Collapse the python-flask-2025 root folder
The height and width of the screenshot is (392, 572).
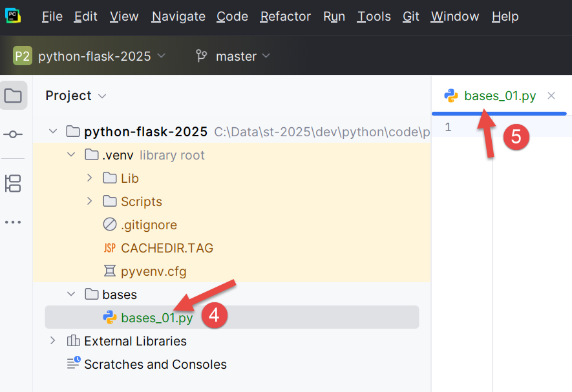pyautogui.click(x=53, y=132)
